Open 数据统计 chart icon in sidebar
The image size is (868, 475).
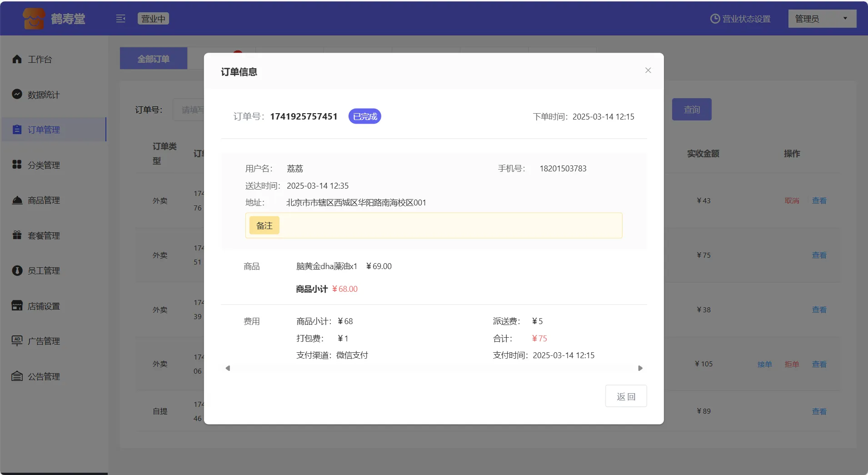(17, 94)
